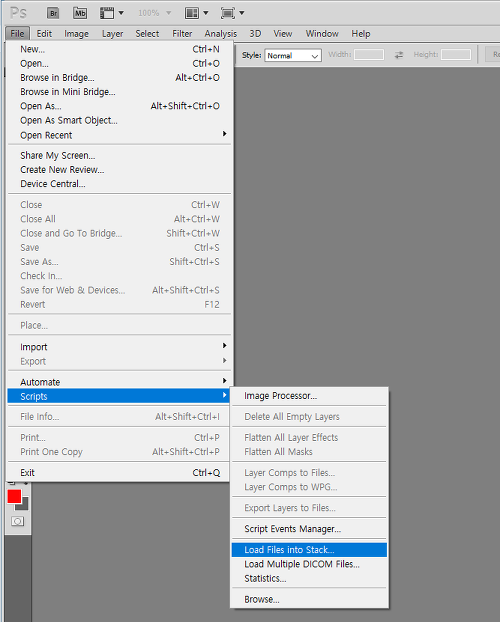This screenshot has height=622, width=500.
Task: Click the Width input field
Action: [x=369, y=55]
